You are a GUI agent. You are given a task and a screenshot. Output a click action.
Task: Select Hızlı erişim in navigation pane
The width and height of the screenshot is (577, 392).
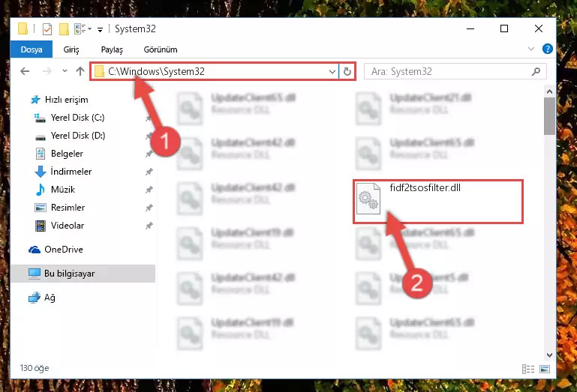[x=66, y=100]
